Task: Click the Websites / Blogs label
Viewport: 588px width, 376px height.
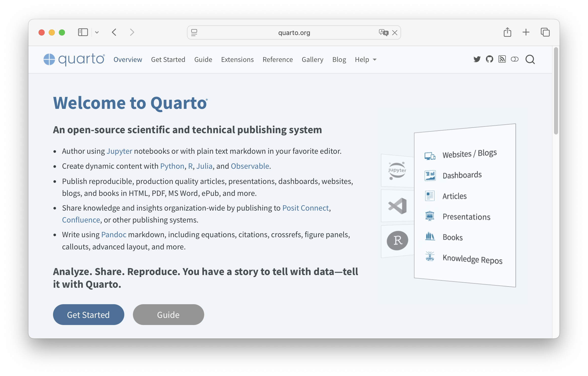Action: (470, 154)
